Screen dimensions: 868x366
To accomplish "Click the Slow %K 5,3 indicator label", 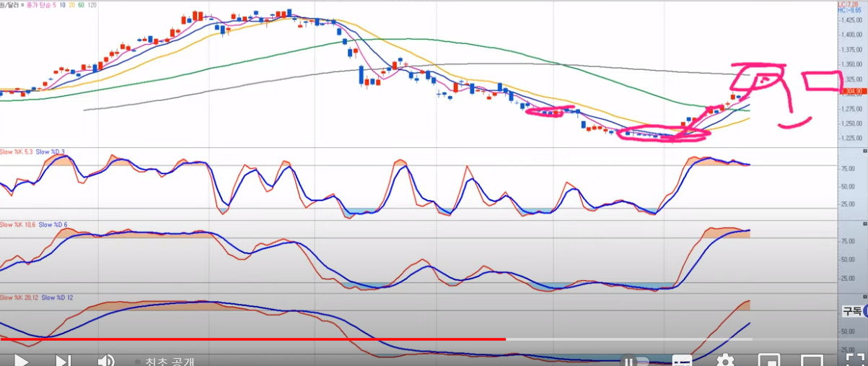I will point(16,151).
